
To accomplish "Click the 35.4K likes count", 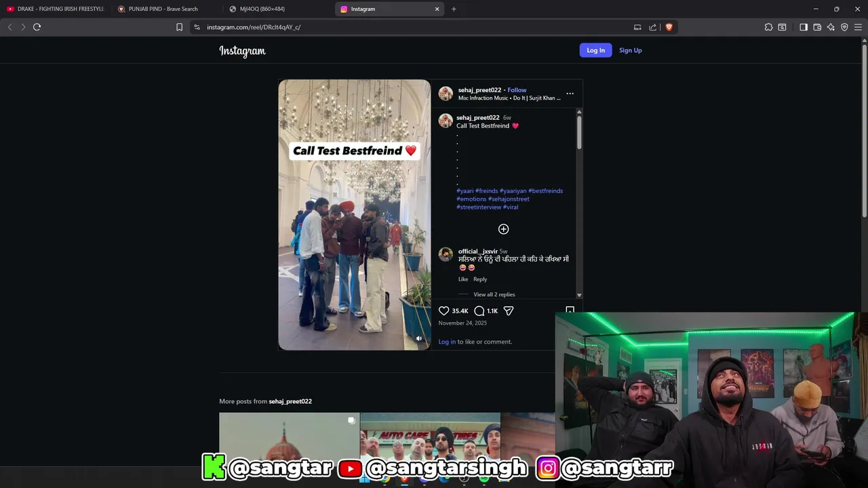I will 460,311.
